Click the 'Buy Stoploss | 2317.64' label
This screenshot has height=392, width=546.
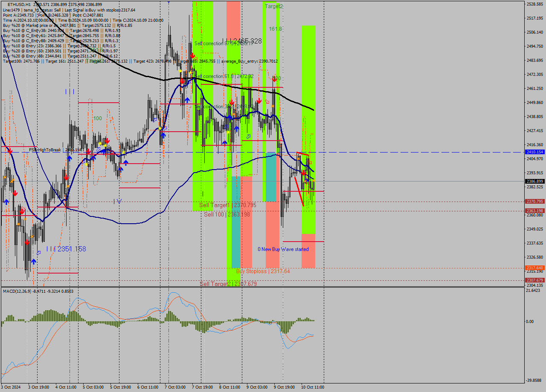263,271
